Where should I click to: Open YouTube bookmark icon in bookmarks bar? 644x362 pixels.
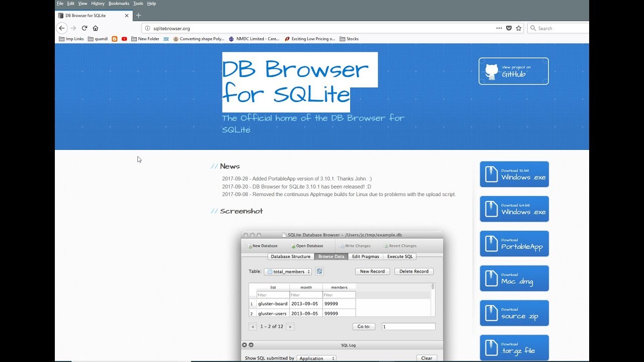click(x=124, y=39)
